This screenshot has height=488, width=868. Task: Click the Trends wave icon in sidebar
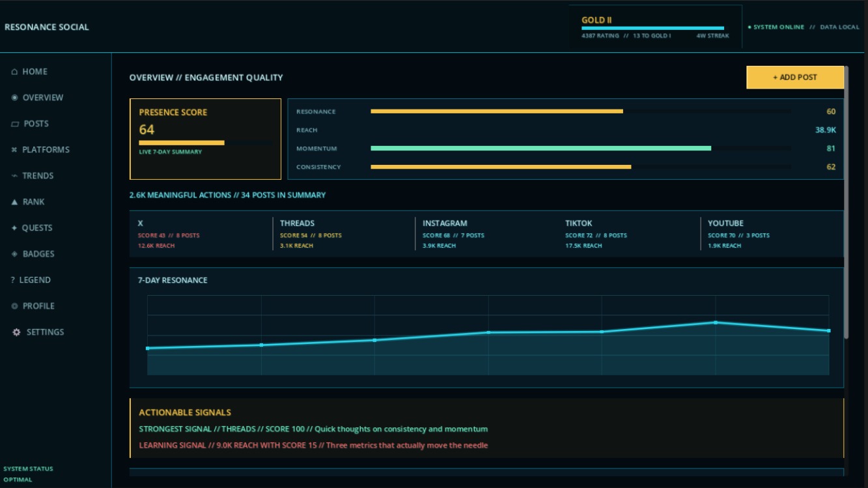(x=14, y=176)
